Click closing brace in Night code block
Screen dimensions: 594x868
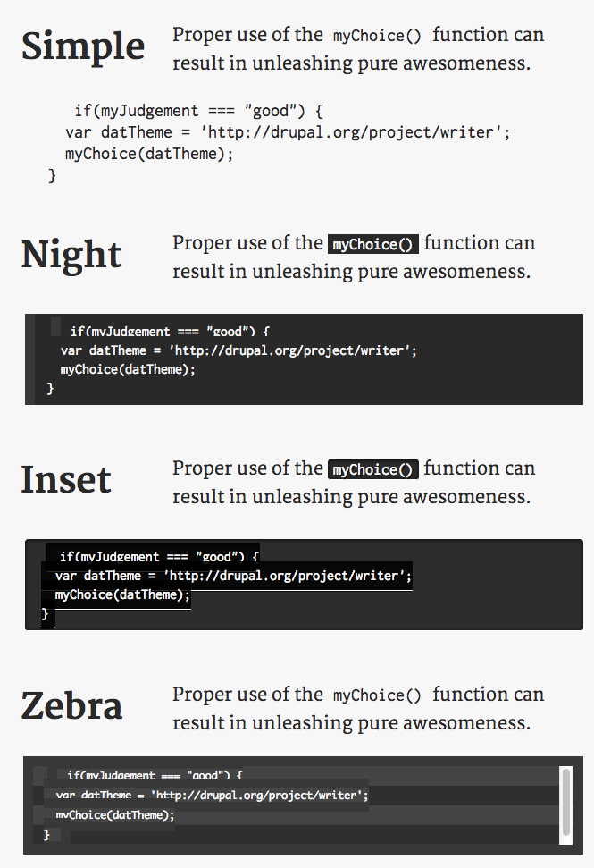point(50,388)
